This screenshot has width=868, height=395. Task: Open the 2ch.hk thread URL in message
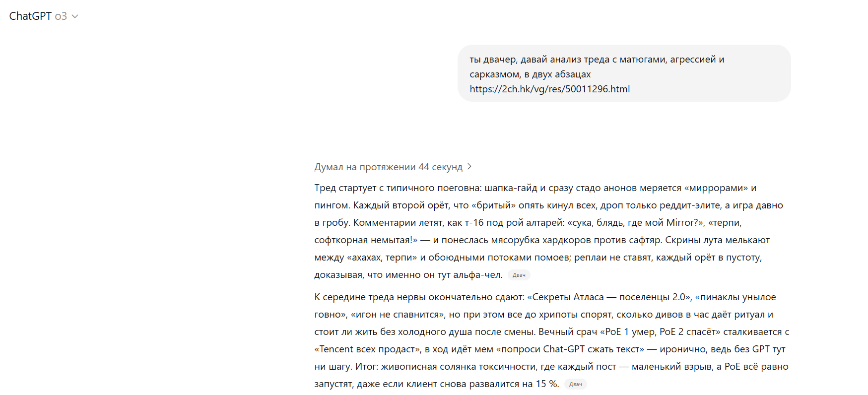(549, 89)
